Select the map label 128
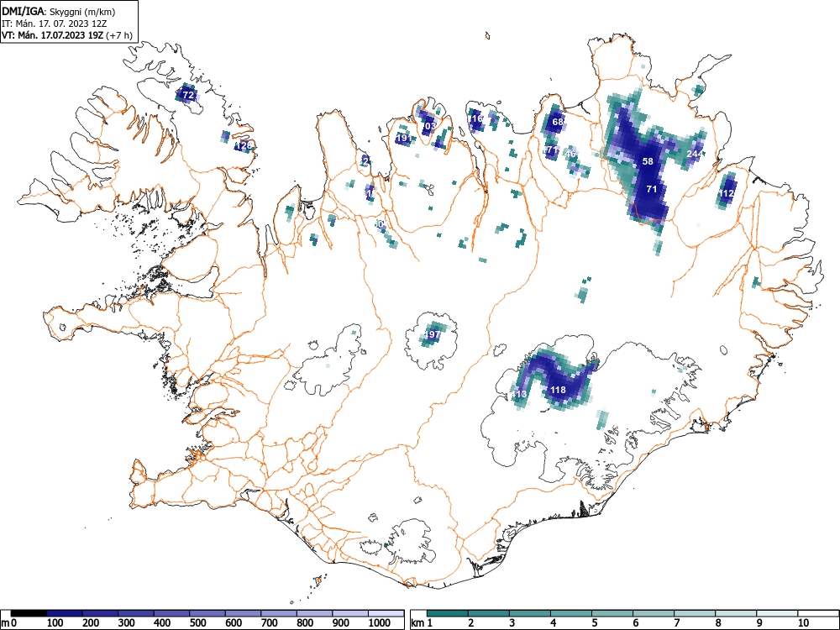The height and width of the screenshot is (630, 840). pos(244,145)
